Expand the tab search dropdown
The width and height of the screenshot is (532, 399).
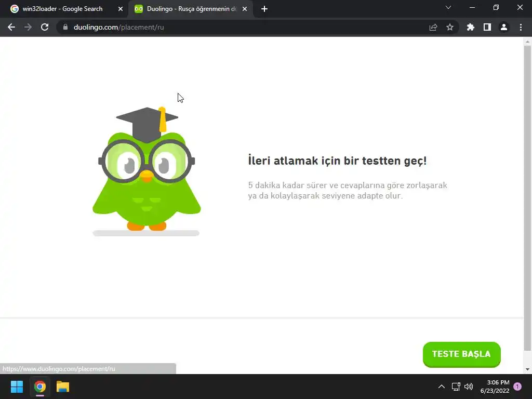click(448, 7)
